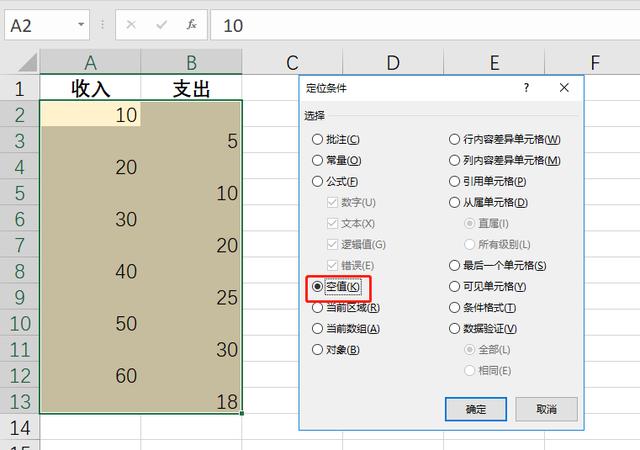
Task: Click the insert function fx icon
Action: point(191,25)
